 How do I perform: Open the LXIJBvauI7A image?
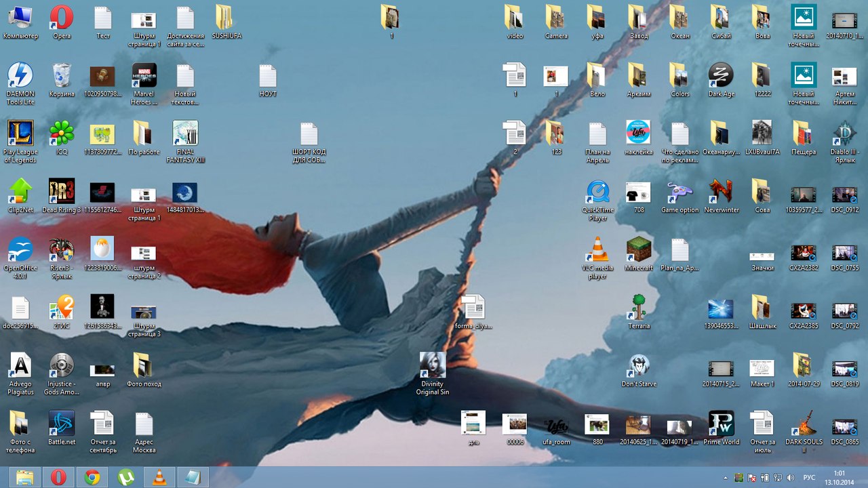762,138
